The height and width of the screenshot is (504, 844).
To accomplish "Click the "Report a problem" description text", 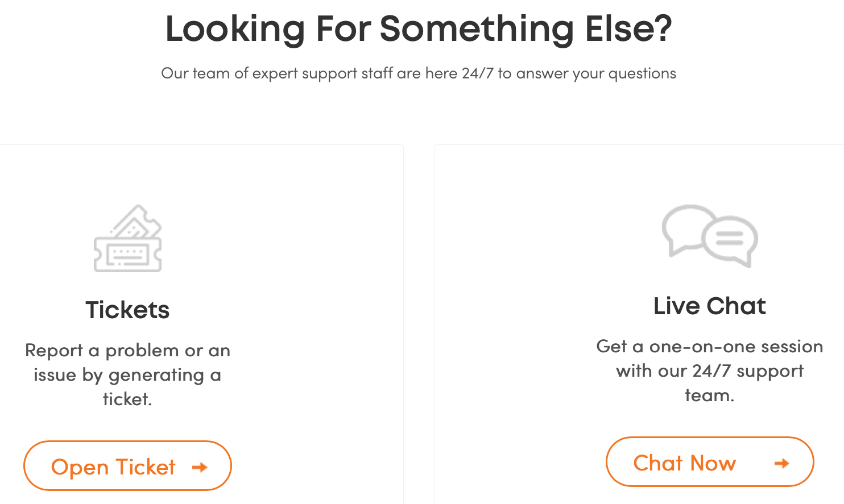I will coord(127,374).
